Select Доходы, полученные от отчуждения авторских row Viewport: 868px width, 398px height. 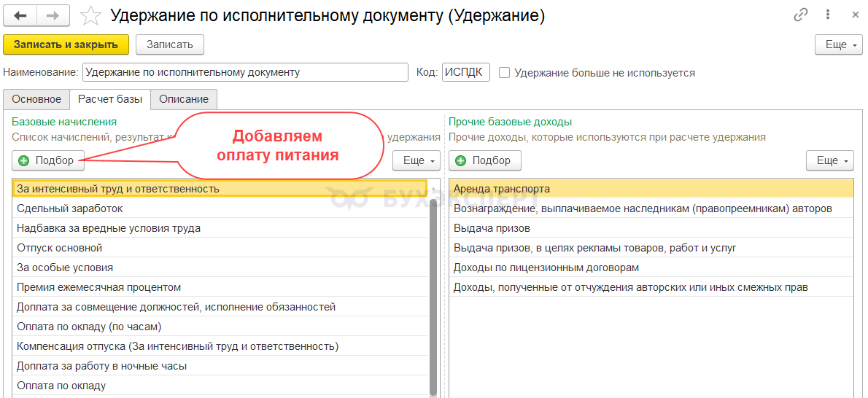click(x=651, y=287)
